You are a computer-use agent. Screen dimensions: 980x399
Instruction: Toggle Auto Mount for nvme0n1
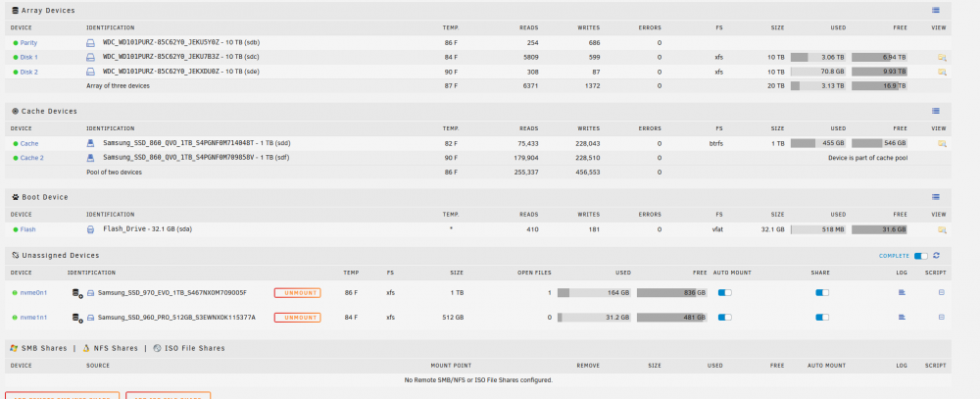(725, 292)
